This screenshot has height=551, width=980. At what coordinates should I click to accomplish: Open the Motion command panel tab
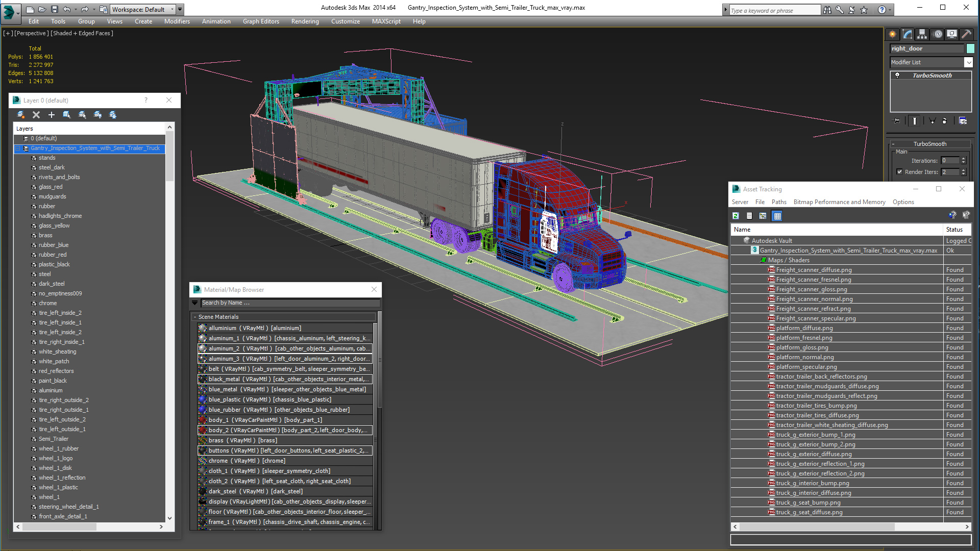pyautogui.click(x=938, y=34)
